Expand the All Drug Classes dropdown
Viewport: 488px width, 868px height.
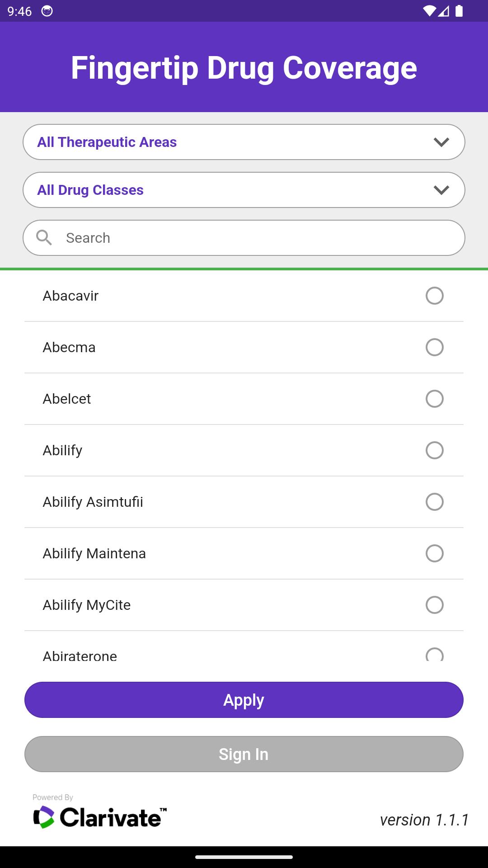point(244,190)
